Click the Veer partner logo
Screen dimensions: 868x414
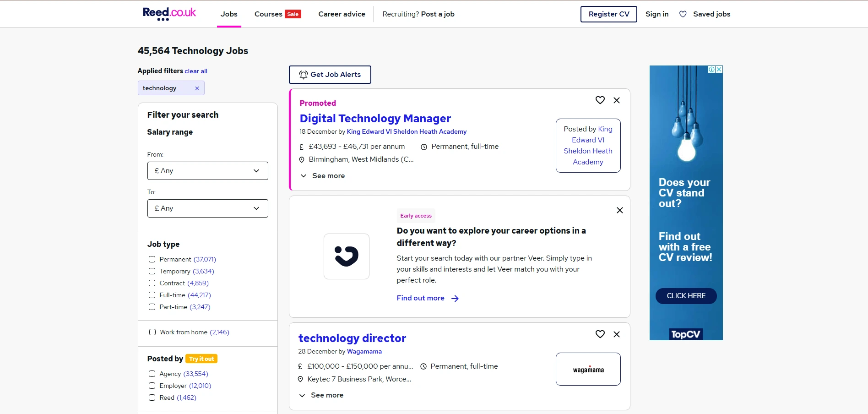[347, 256]
